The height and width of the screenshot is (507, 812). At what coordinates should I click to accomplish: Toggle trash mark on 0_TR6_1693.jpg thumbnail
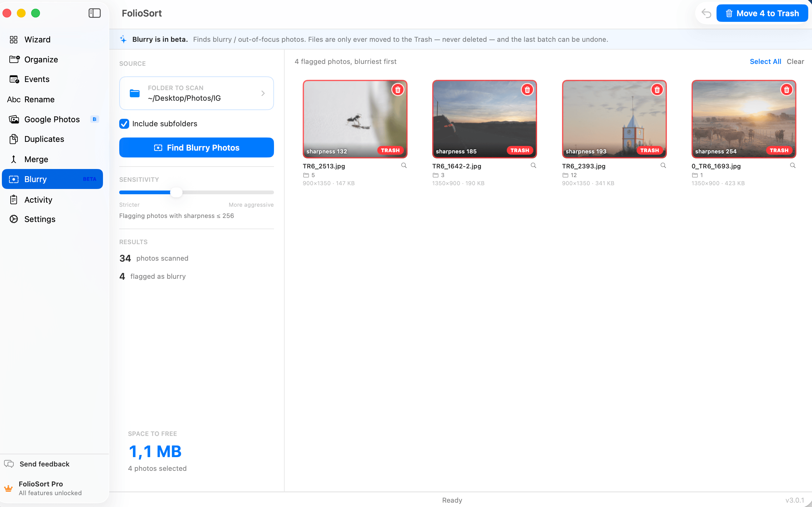point(786,89)
